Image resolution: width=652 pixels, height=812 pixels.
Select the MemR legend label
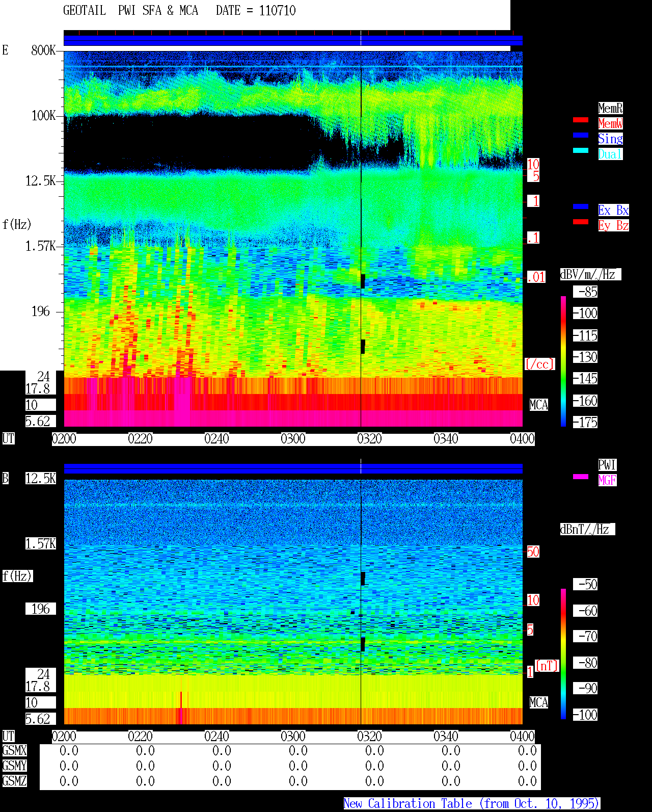coord(610,108)
